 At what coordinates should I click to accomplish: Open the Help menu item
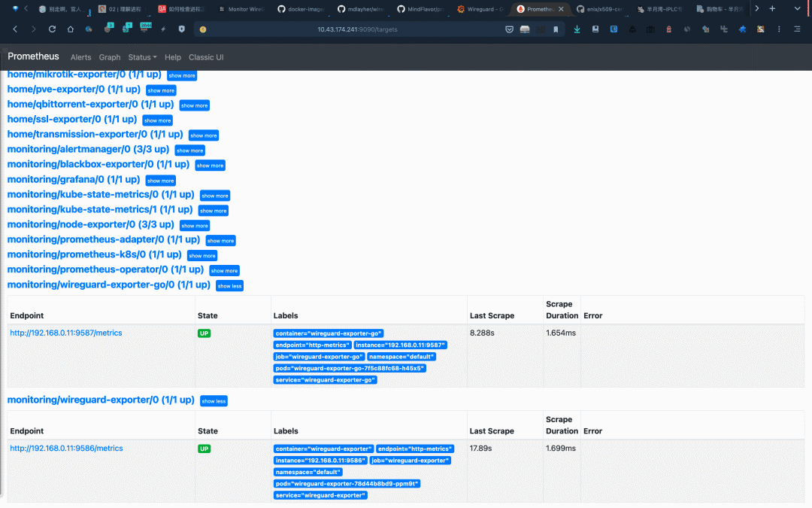coord(173,57)
